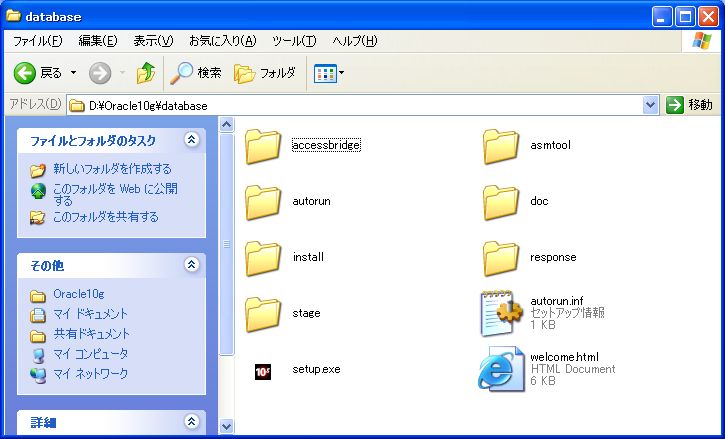This screenshot has height=439, width=725.
Task: Click the share folder hand icon
Action: click(x=38, y=217)
